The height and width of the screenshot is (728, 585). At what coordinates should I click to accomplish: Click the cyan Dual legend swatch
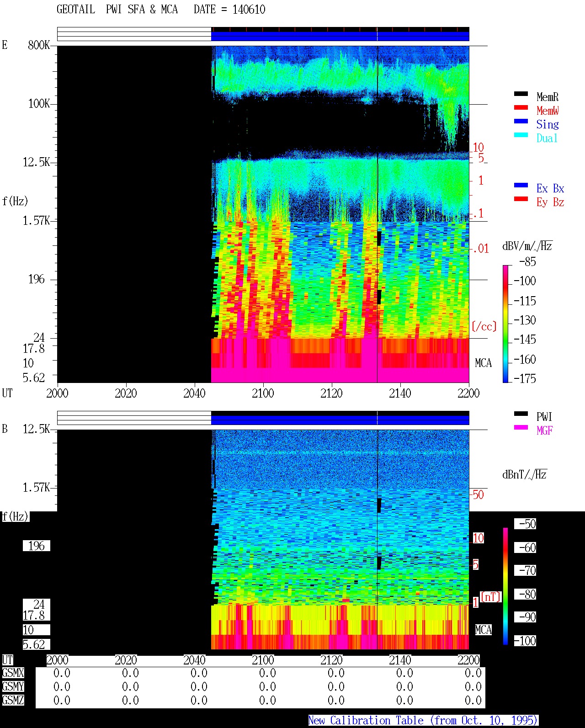coord(521,135)
